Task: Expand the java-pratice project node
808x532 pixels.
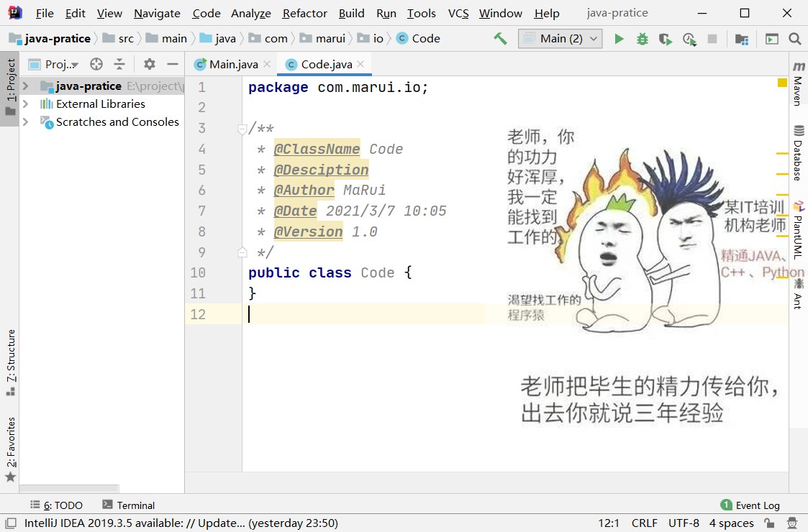Action: point(26,86)
